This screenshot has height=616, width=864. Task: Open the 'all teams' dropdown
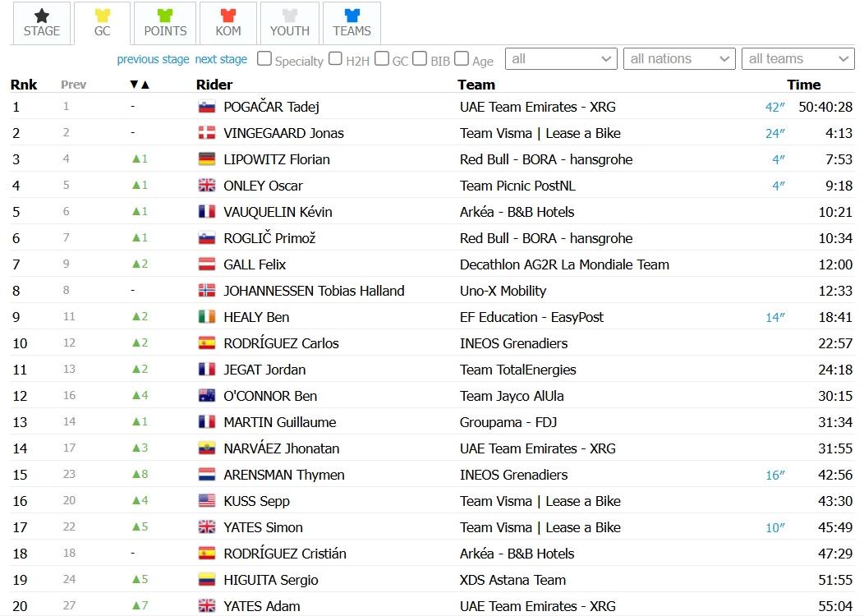click(797, 59)
